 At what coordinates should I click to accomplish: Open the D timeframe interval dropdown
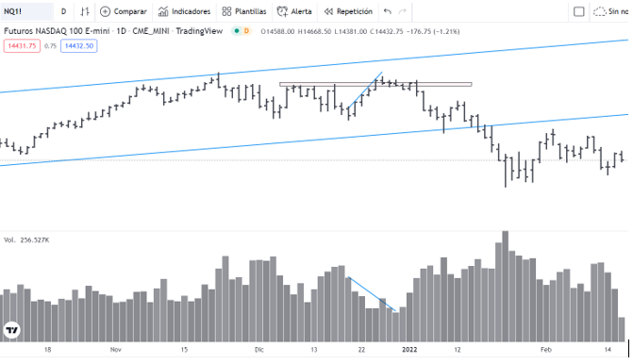pos(63,11)
